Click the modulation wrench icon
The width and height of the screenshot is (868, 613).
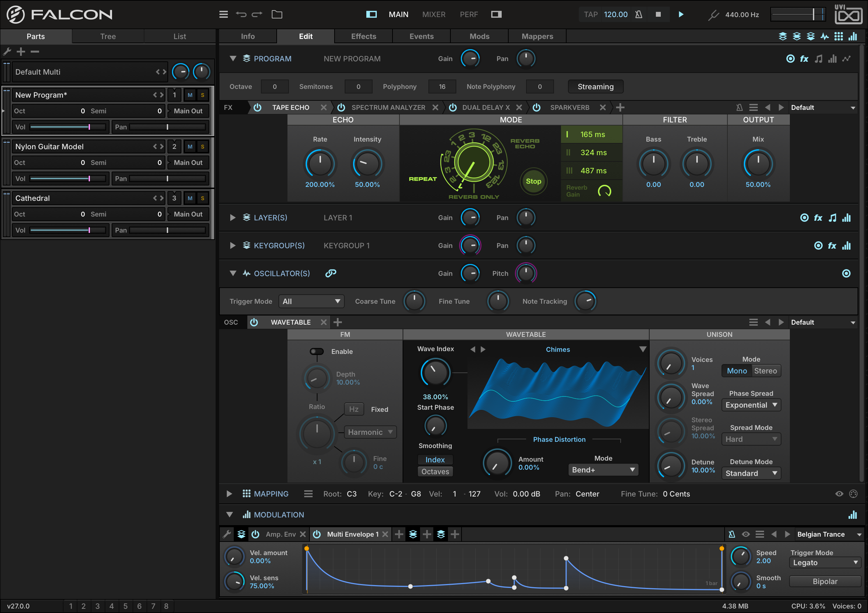tap(227, 535)
